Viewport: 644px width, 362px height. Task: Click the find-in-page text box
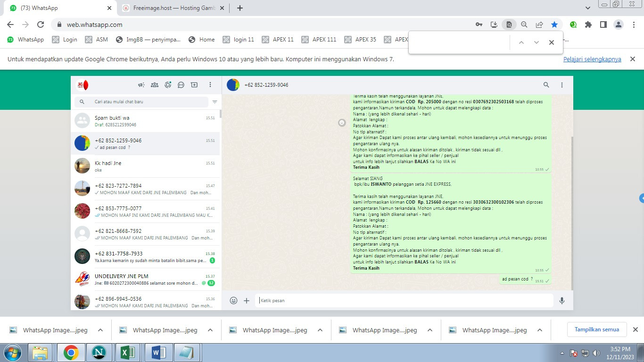click(x=460, y=42)
